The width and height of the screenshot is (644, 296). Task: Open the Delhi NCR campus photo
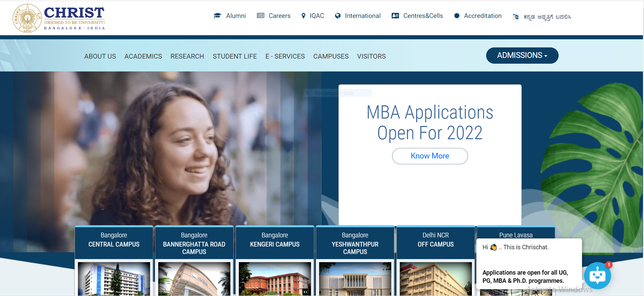pos(436,279)
